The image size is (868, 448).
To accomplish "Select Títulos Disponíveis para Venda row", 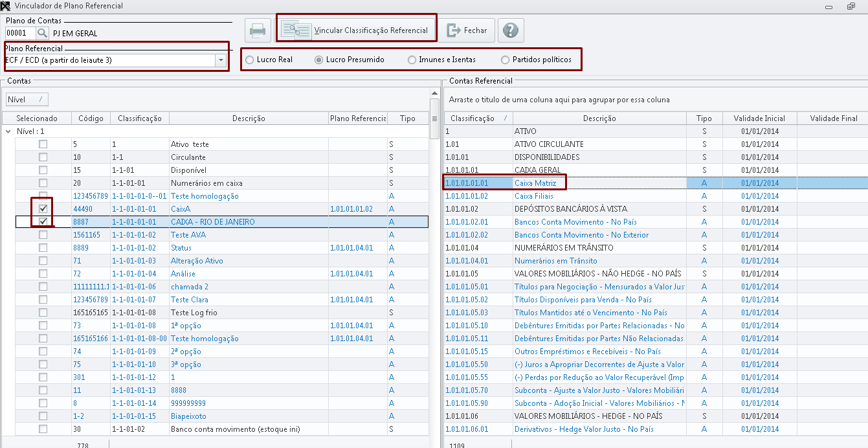I will coord(656,300).
